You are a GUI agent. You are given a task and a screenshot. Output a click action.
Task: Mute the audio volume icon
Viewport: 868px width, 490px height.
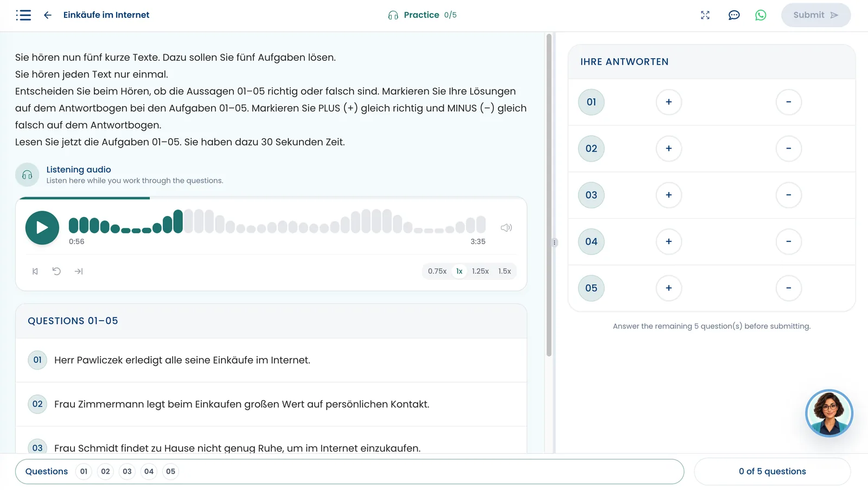click(506, 228)
